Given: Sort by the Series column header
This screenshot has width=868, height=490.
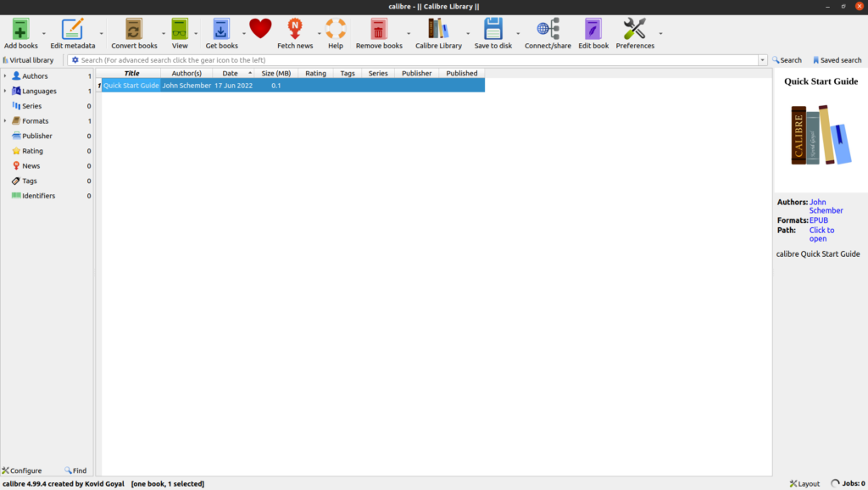Looking at the screenshot, I should [378, 73].
